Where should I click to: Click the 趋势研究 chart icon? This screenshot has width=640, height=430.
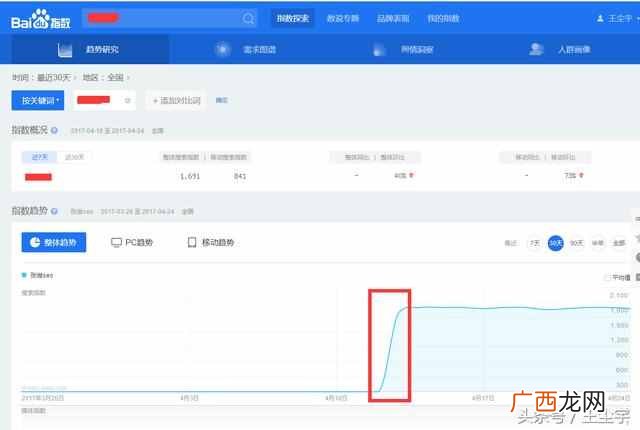(x=64, y=50)
